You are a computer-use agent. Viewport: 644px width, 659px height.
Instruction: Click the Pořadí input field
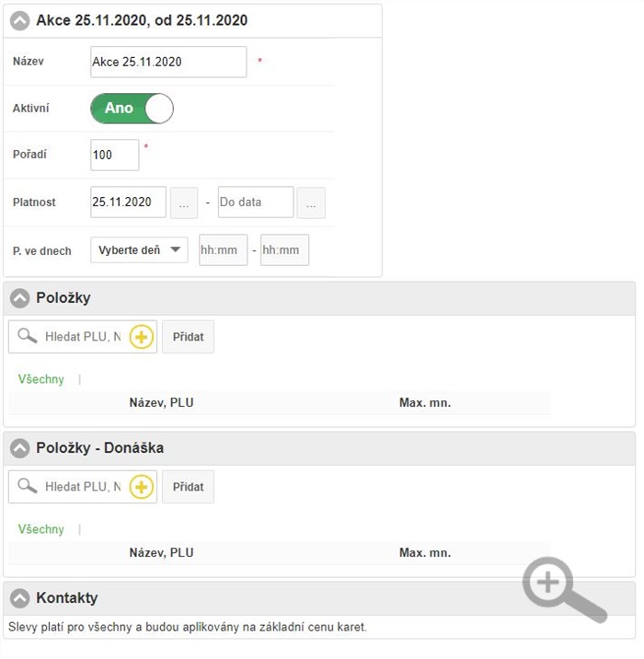[x=114, y=155]
